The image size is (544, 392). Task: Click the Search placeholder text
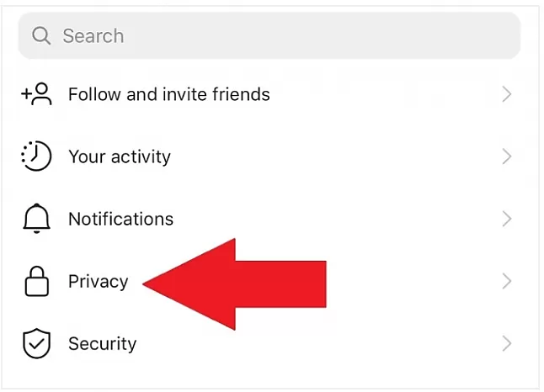point(93,35)
